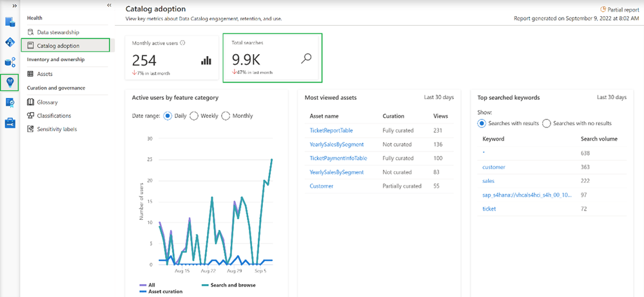Click the asterisk keyword link
The height and width of the screenshot is (297, 644).
(484, 153)
